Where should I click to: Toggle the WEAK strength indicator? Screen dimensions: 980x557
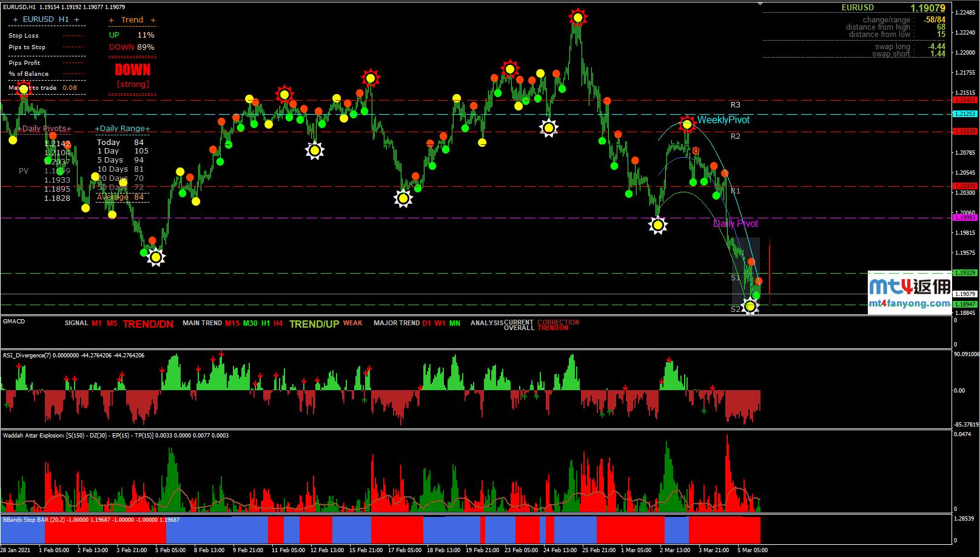pyautogui.click(x=352, y=323)
